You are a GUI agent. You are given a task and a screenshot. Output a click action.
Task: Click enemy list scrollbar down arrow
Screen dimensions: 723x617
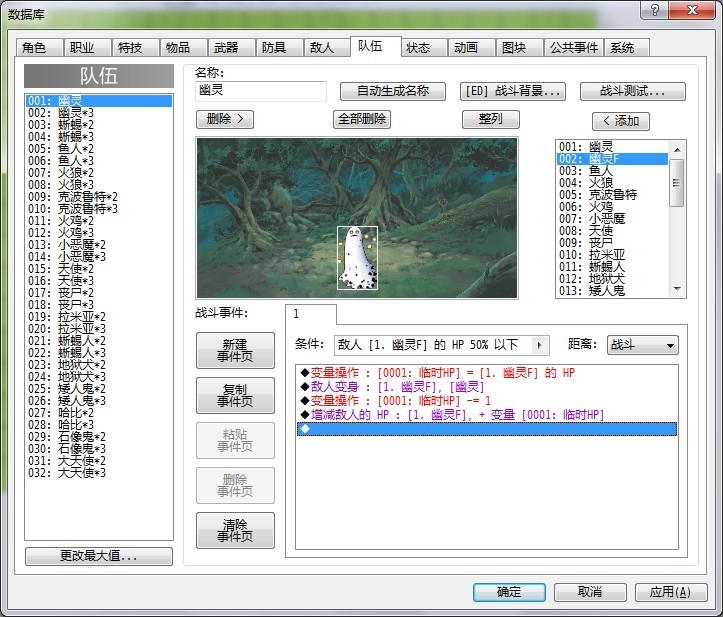coord(677,289)
